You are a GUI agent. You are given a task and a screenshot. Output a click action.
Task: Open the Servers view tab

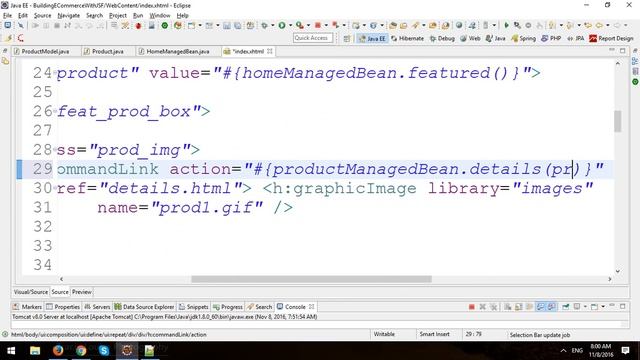(97, 307)
